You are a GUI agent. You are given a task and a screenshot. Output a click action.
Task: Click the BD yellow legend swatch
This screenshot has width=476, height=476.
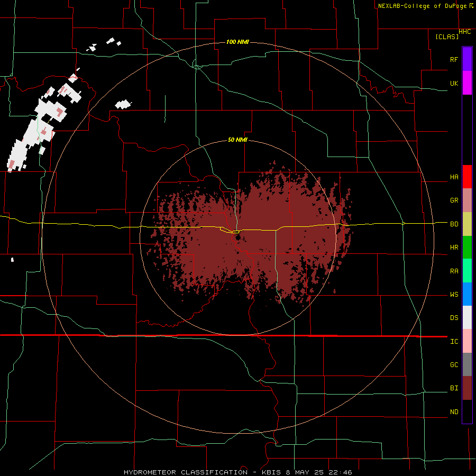467,224
